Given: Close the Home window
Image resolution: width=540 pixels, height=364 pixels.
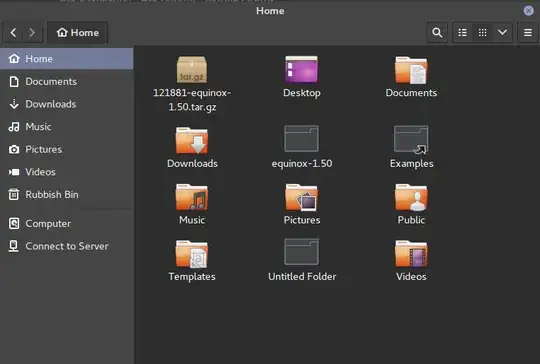Looking at the screenshot, I should (528, 11).
